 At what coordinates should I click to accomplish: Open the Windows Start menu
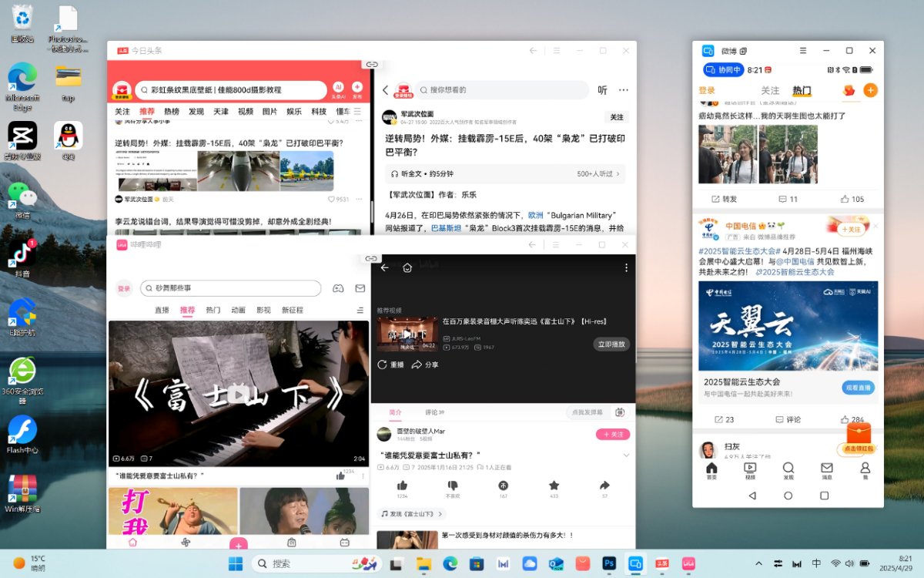pos(236,563)
